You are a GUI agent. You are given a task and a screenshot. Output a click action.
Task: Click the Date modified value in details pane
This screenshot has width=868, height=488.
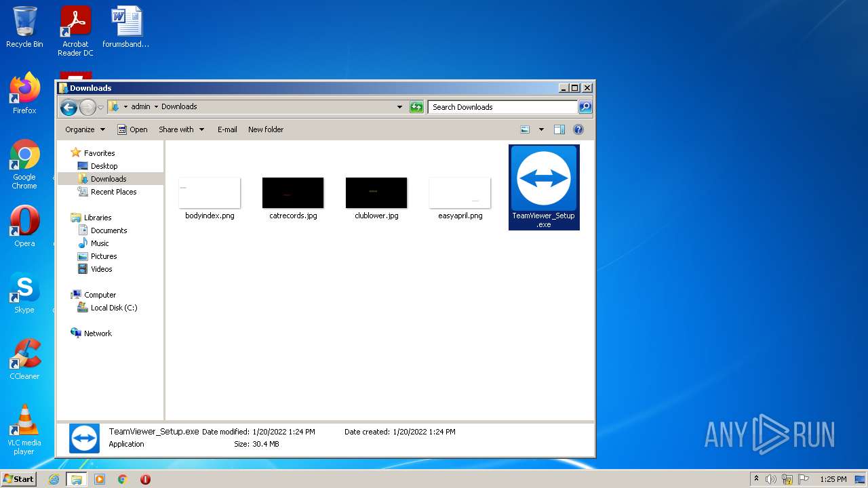[283, 432]
